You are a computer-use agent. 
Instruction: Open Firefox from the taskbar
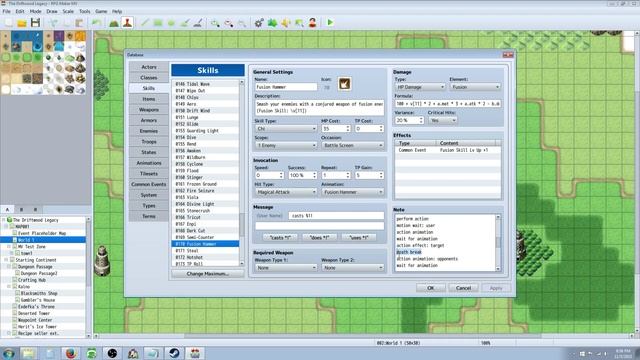71,353
